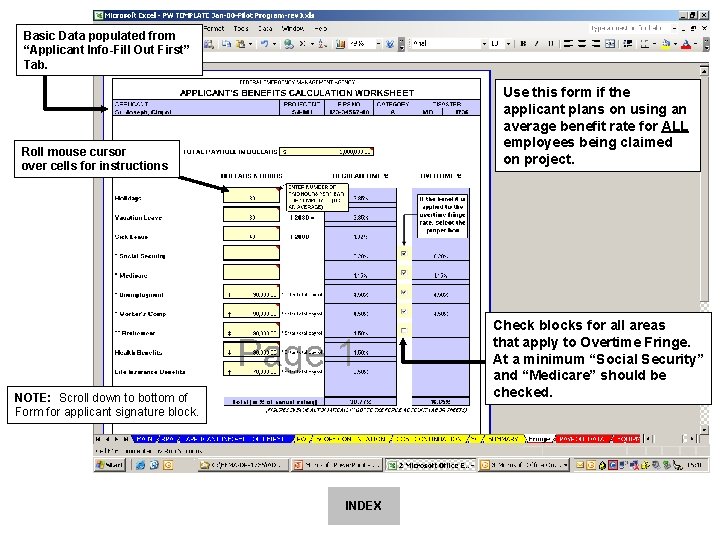The width and height of the screenshot is (720, 540).
Task: Expand the Font Color palette arrow
Action: pos(695,44)
